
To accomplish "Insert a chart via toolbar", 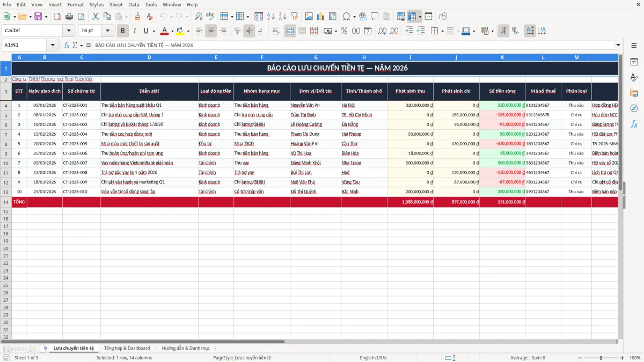I will pyautogui.click(x=321, y=17).
